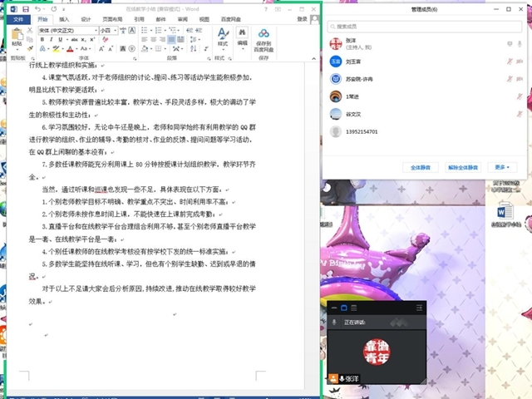This screenshot has height=399, width=532.
Task: Open the Styles gallery icon
Action: (x=223, y=37)
